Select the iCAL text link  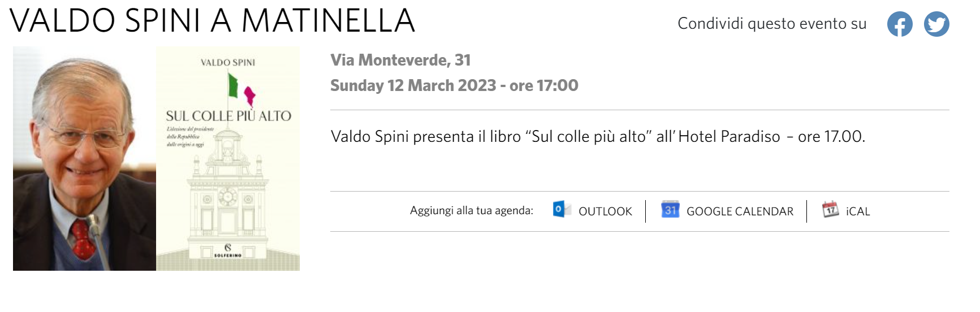coord(858,211)
